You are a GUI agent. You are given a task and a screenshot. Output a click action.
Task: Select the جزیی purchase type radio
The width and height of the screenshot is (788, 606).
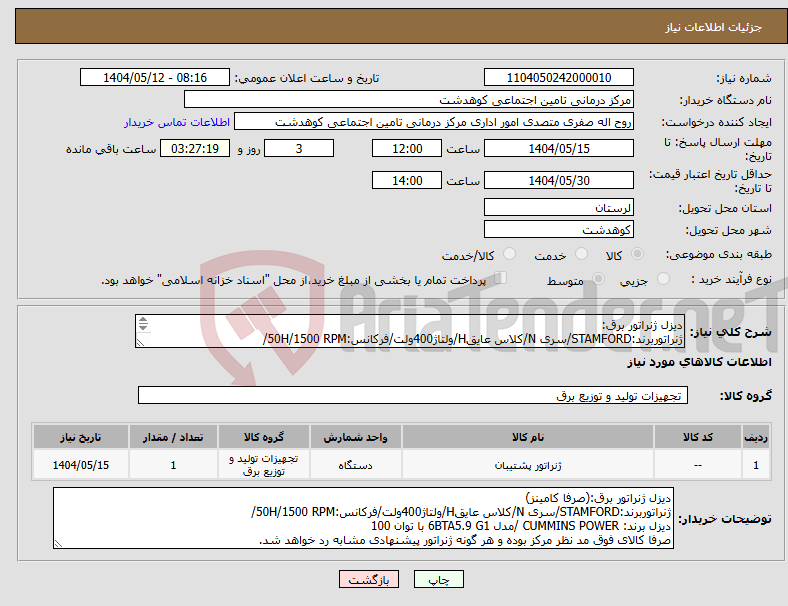pyautogui.click(x=663, y=278)
